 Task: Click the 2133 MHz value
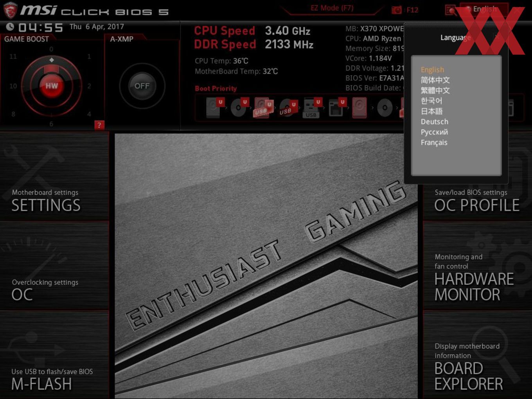click(289, 44)
